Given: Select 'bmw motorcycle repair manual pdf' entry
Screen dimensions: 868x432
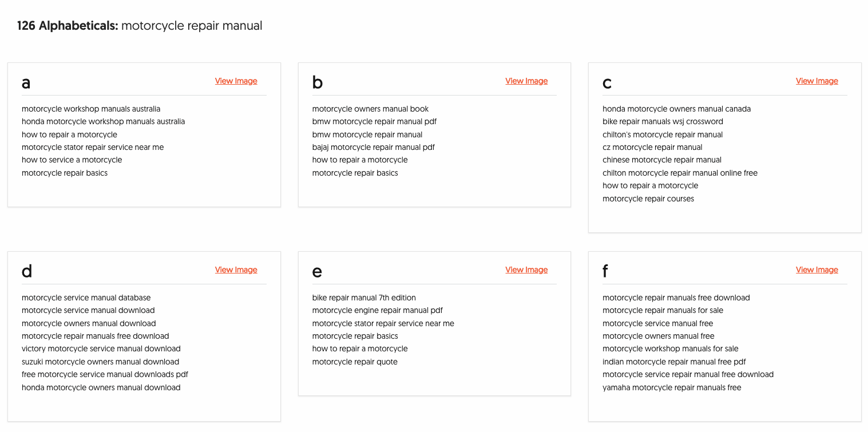Looking at the screenshot, I should [x=374, y=121].
